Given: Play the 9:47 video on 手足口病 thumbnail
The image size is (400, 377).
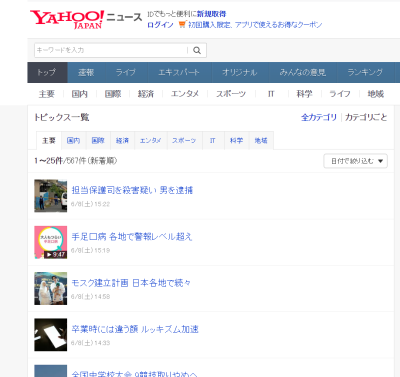Looking at the screenshot, I should coord(51,242).
